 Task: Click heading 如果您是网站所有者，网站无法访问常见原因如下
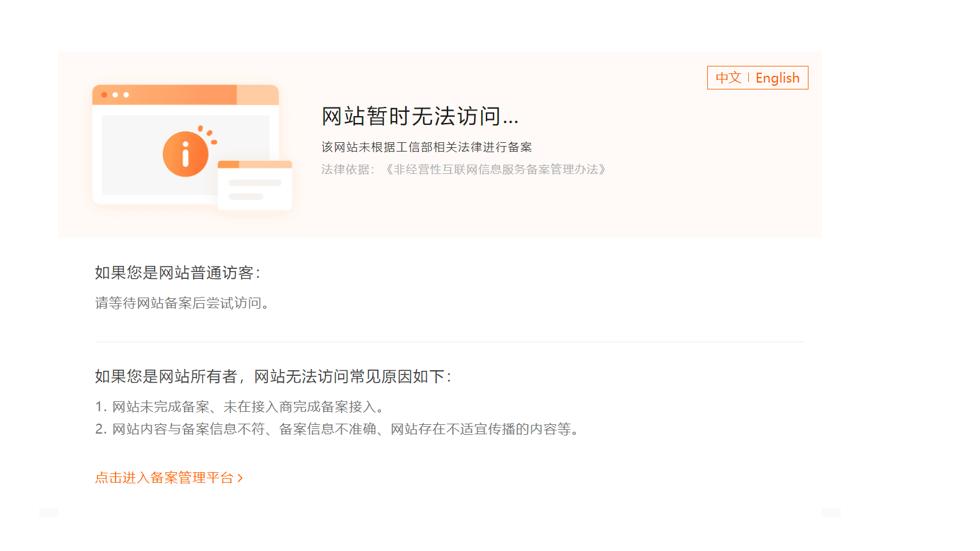click(273, 376)
